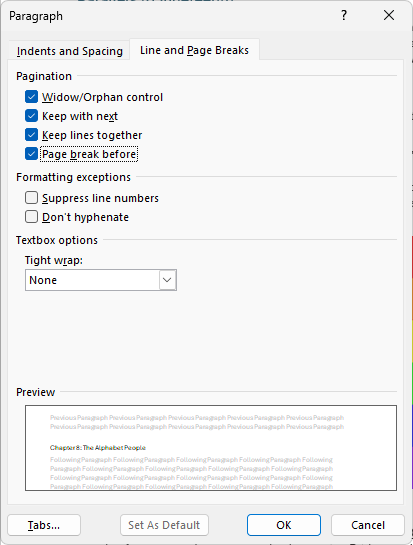Click the Widow/Orphan control label
Screen dimensions: 413x545
(x=102, y=97)
